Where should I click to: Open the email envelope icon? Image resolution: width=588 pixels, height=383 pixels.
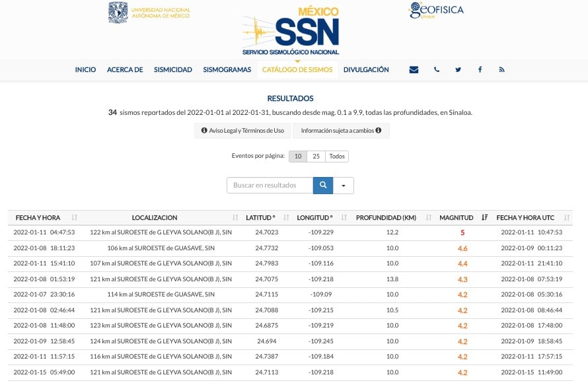[414, 70]
